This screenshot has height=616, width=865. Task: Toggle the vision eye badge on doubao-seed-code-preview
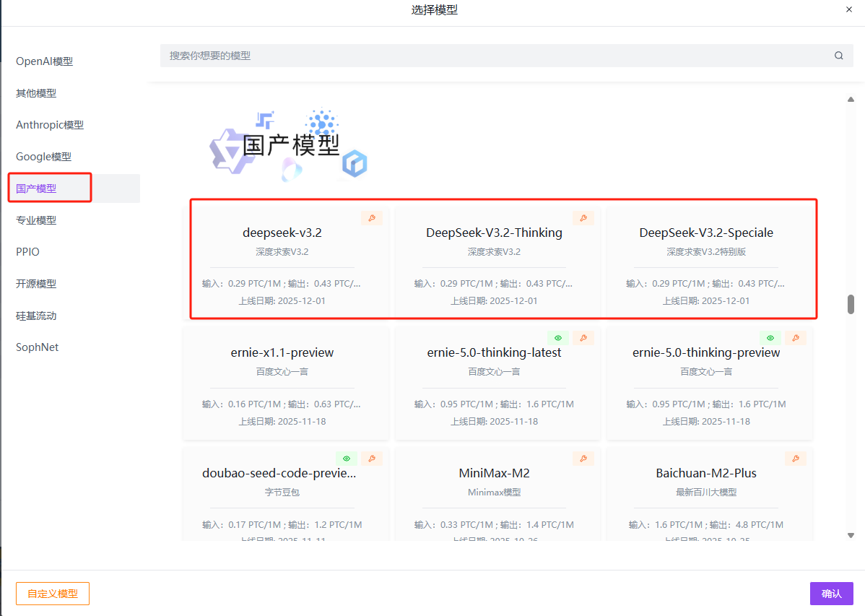[346, 458]
